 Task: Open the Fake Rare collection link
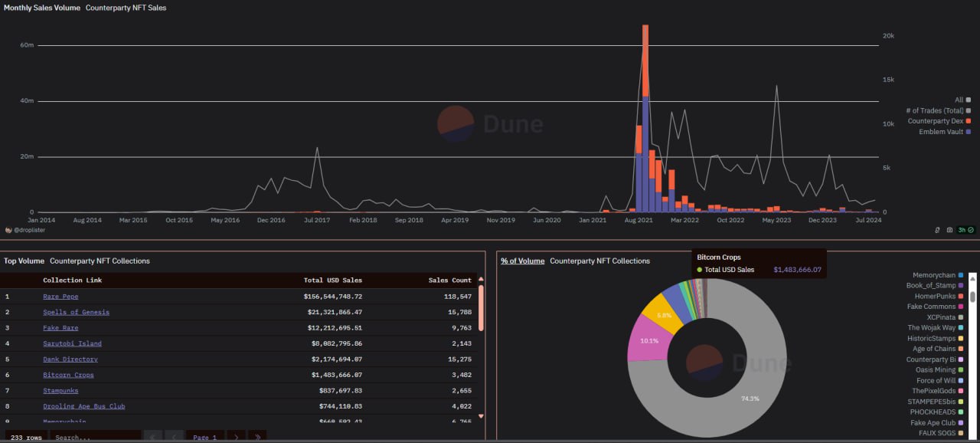click(60, 328)
